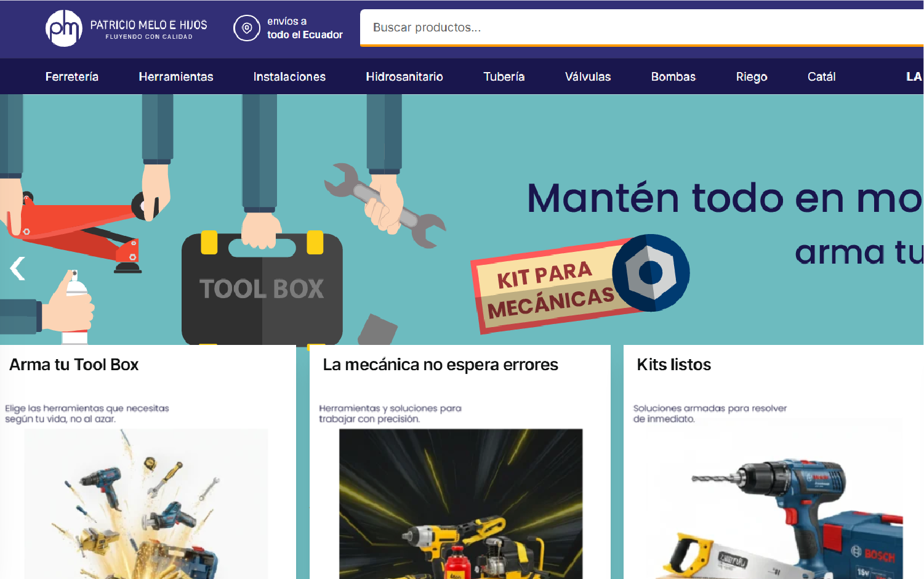Click the yellow impact wrench image
The height and width of the screenshot is (579, 924).
click(460, 504)
